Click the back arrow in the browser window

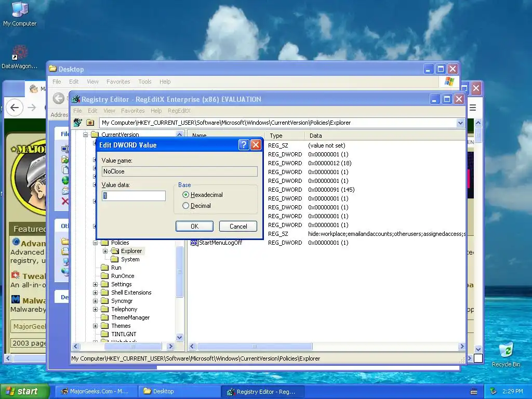click(x=15, y=108)
